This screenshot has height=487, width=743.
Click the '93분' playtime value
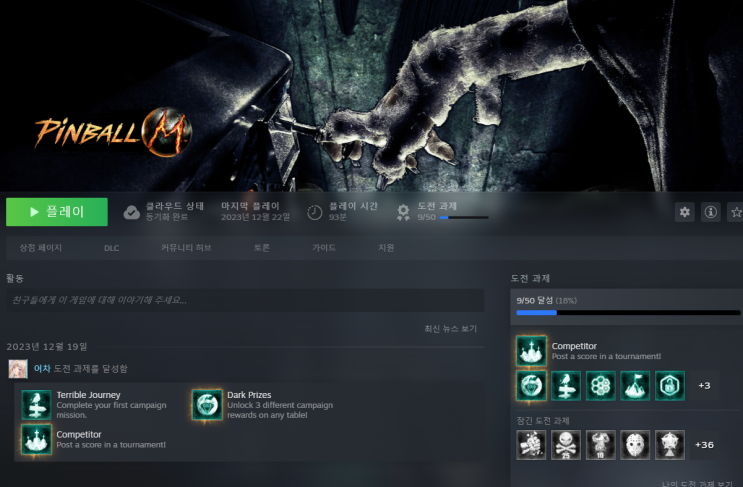(x=338, y=217)
